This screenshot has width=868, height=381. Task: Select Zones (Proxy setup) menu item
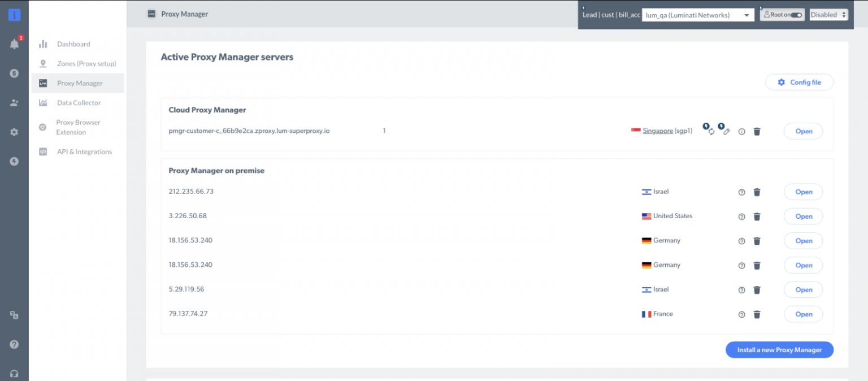[86, 64]
